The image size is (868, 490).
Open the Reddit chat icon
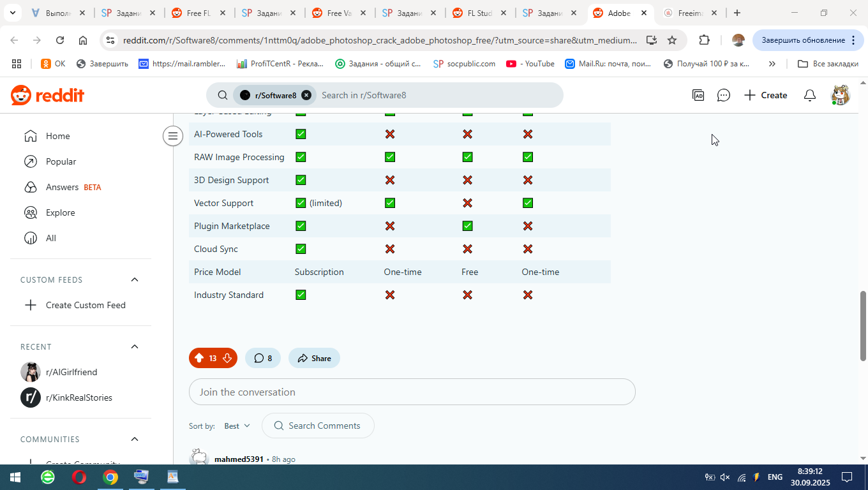click(x=723, y=95)
